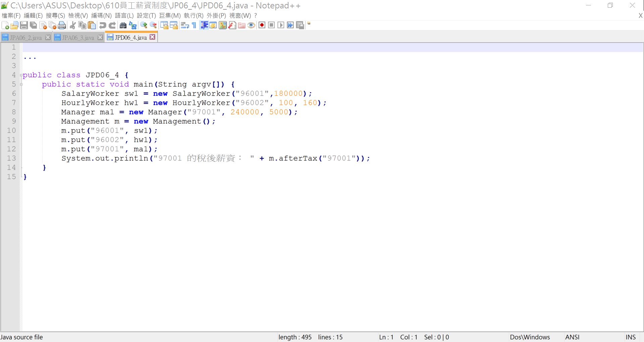The width and height of the screenshot is (644, 342).
Task: Run macro multiple times icon
Action: (290, 25)
